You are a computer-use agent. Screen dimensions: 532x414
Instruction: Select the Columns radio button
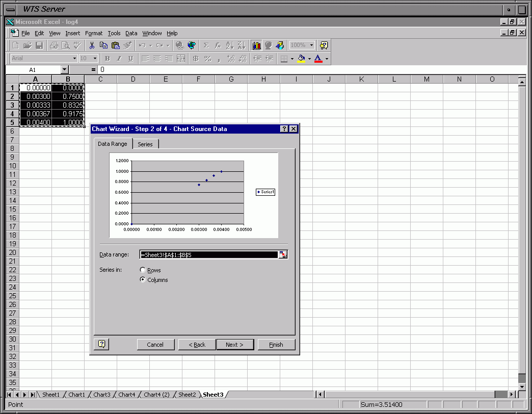pos(143,280)
